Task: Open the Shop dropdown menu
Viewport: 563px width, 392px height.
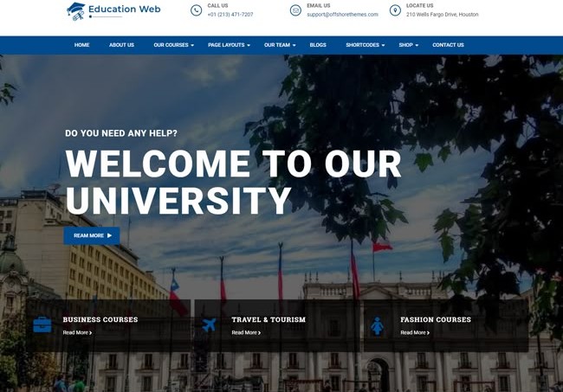Action: pyautogui.click(x=408, y=45)
